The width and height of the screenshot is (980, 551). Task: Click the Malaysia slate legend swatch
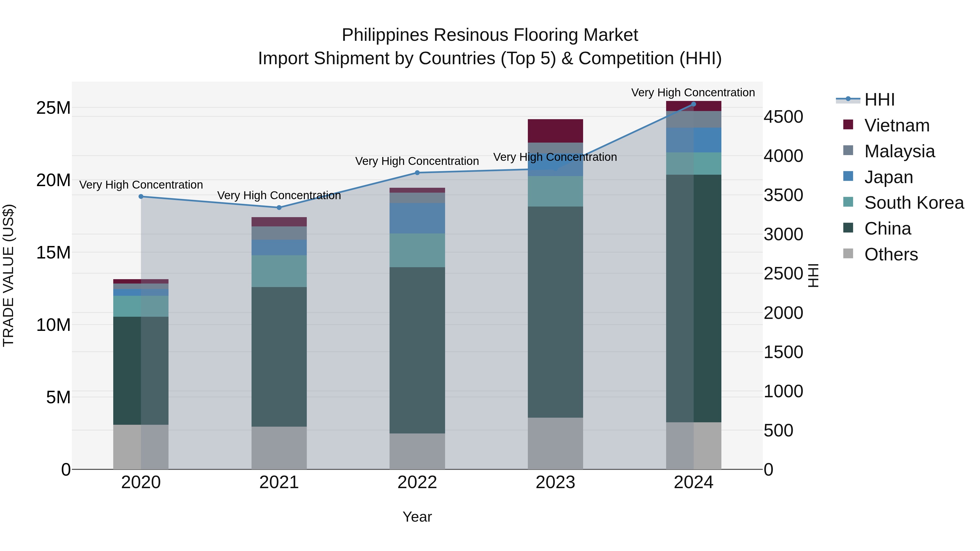pos(848,150)
